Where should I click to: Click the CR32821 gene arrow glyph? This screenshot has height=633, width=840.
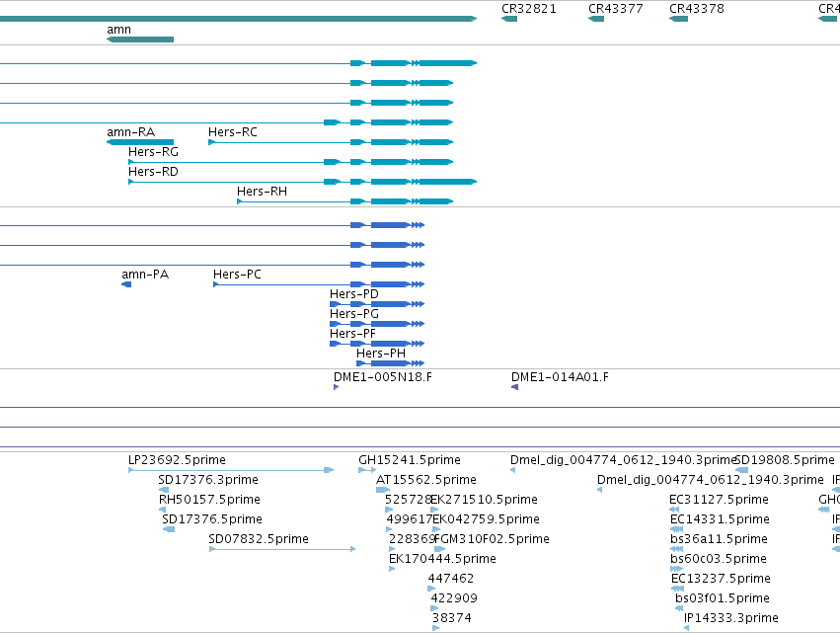(509, 19)
